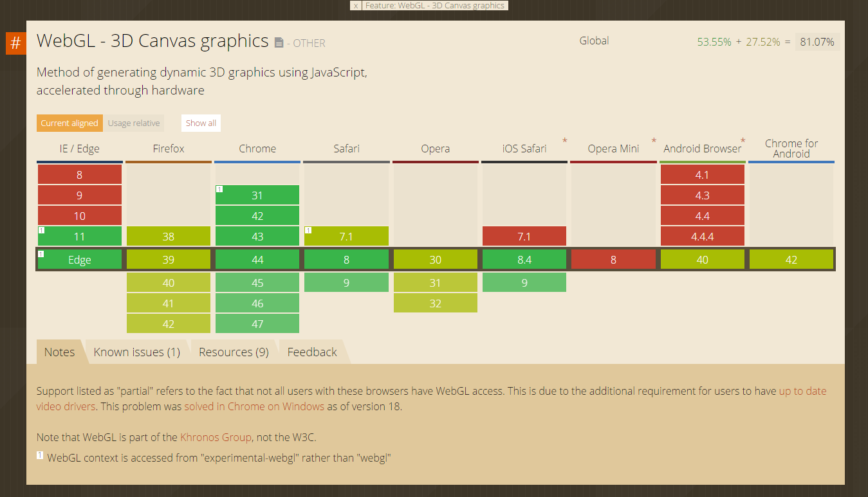Click the asterisk note next to iOS Safari
This screenshot has height=497, width=868.
[x=565, y=141]
